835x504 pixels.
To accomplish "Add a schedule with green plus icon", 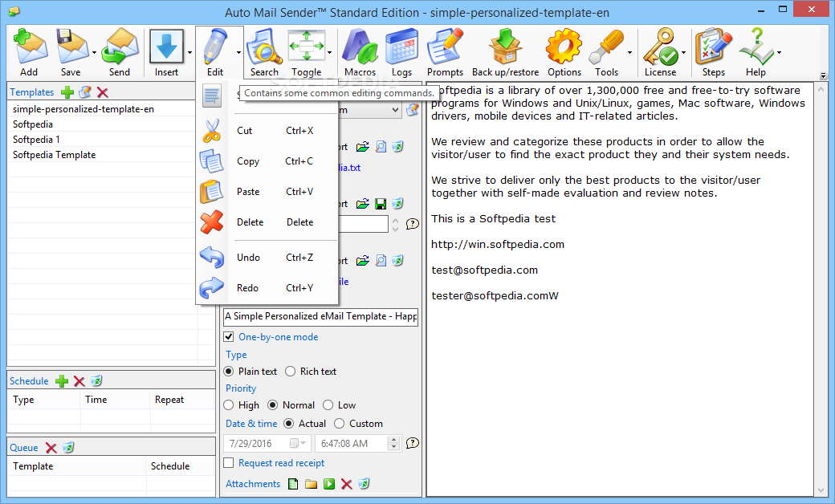I will [62, 381].
